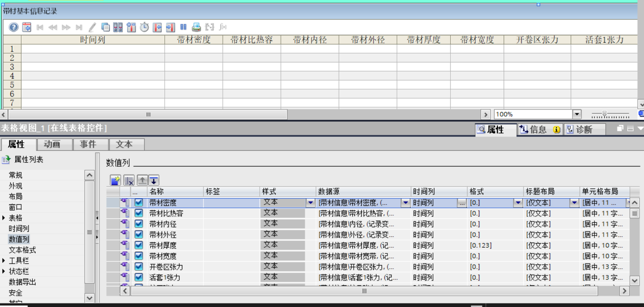
Task: Open the 样式 dropdown for 带材密度
Action: pyautogui.click(x=311, y=203)
